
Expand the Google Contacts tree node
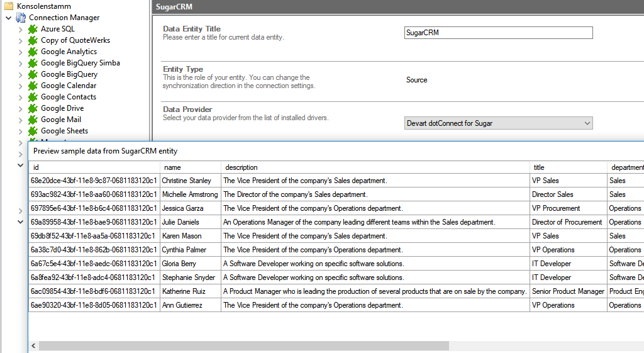[20, 98]
